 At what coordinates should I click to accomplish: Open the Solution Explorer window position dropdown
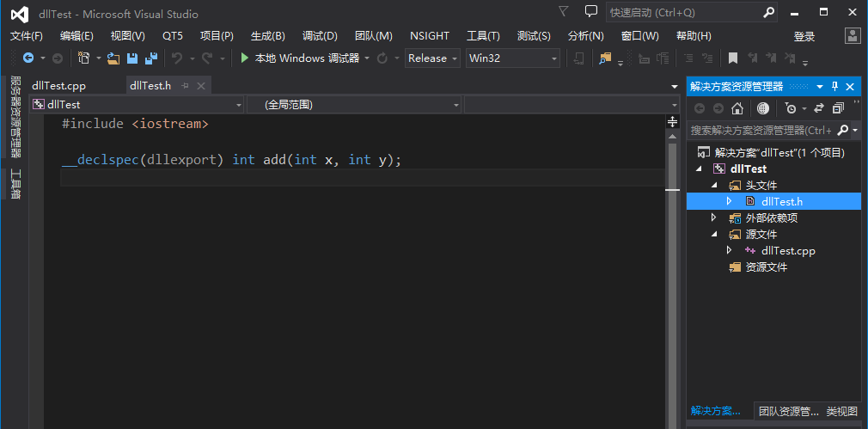click(x=820, y=86)
